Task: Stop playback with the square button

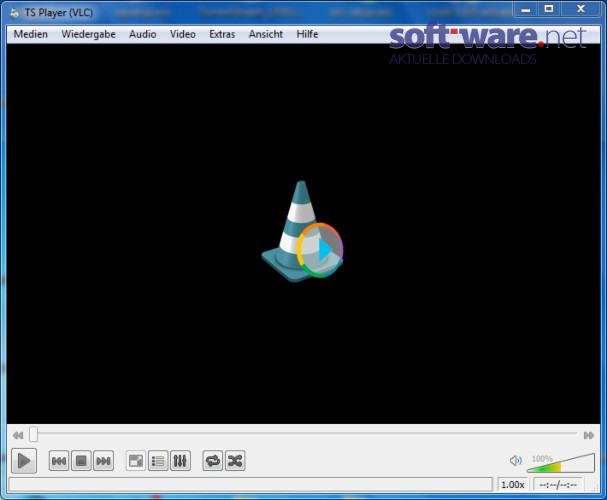Action: coord(81,461)
